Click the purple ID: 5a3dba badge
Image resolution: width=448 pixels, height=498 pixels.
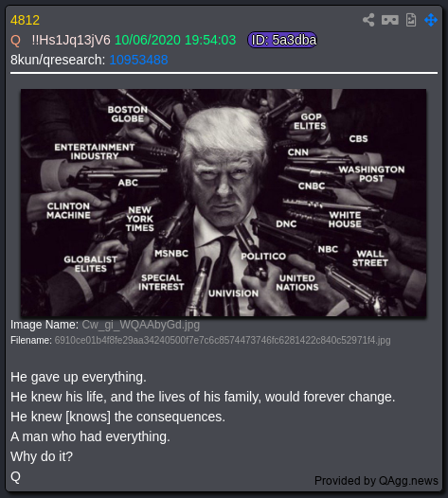(x=282, y=40)
